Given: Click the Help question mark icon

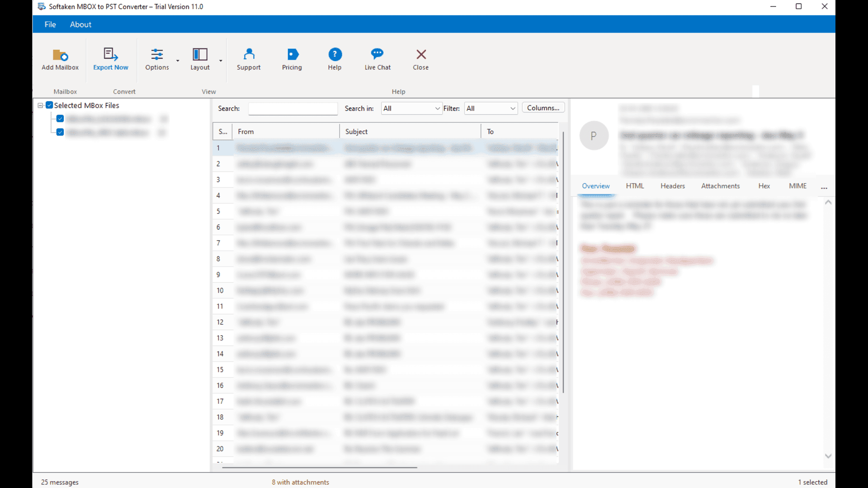Looking at the screenshot, I should (x=335, y=55).
